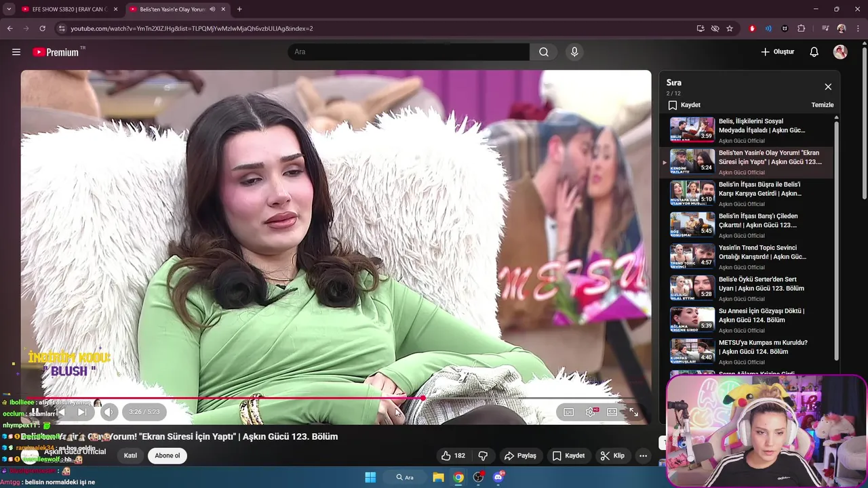Go to previous video in player
The width and height of the screenshot is (868, 488).
point(60,411)
